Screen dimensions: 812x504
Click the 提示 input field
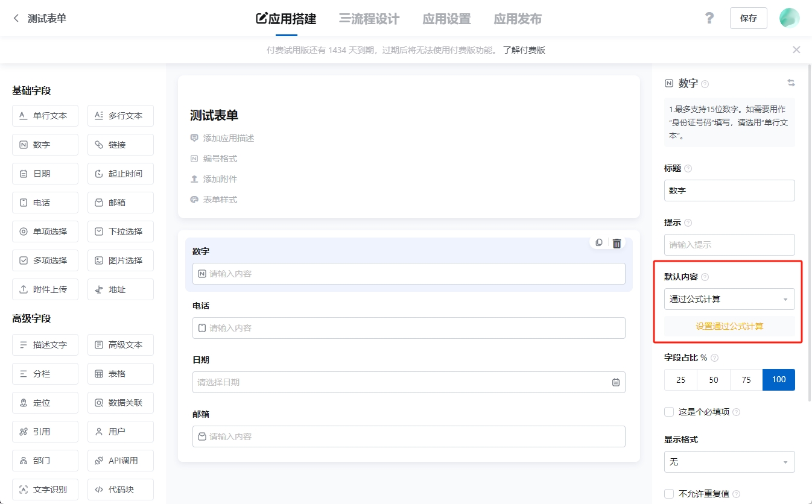point(729,244)
